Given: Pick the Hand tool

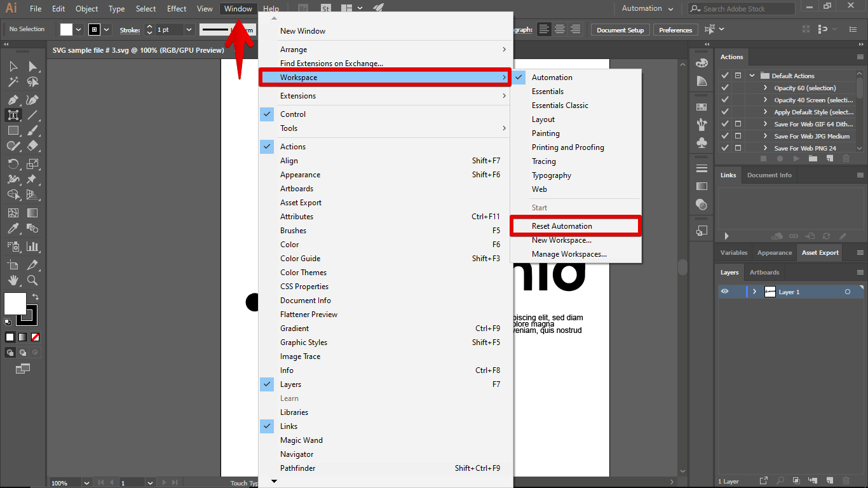Looking at the screenshot, I should (x=13, y=280).
